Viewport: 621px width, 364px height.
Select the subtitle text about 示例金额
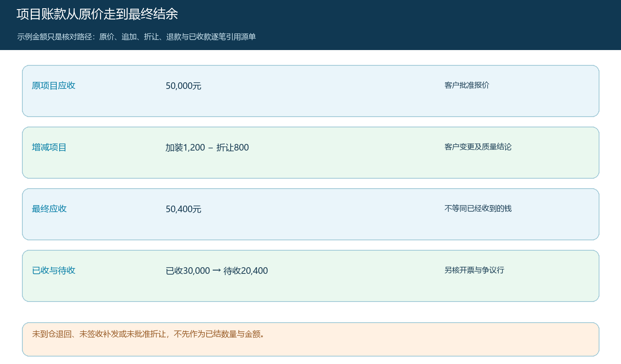(x=137, y=37)
